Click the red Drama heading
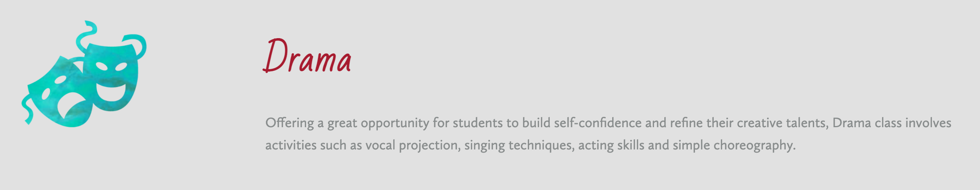The image size is (980, 190). [307, 56]
